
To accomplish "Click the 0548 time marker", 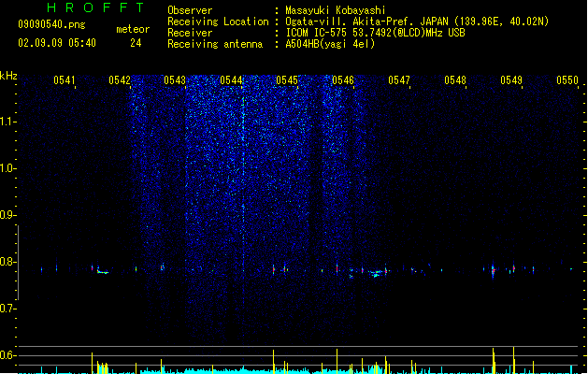I will click(455, 79).
